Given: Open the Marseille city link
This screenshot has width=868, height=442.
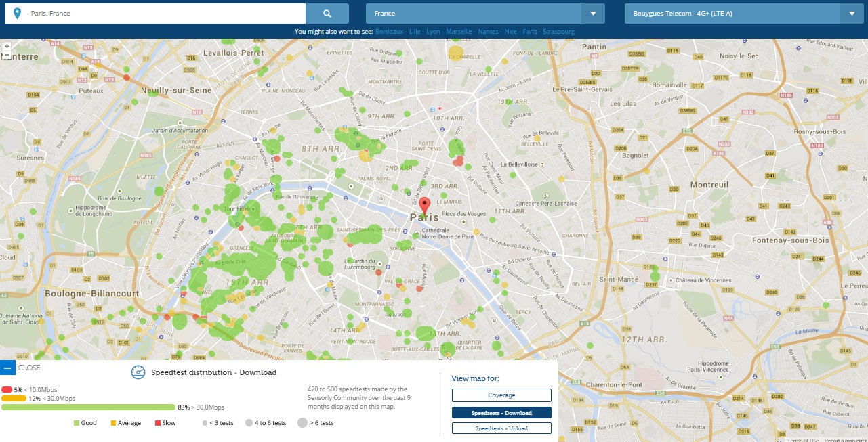Looking at the screenshot, I should 459,32.
